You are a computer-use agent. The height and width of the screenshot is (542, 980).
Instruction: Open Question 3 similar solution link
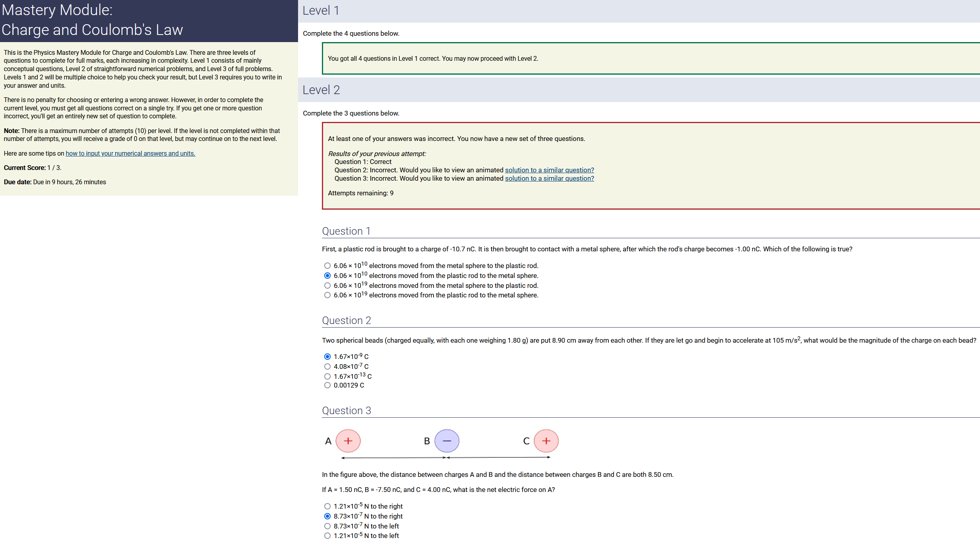549,178
